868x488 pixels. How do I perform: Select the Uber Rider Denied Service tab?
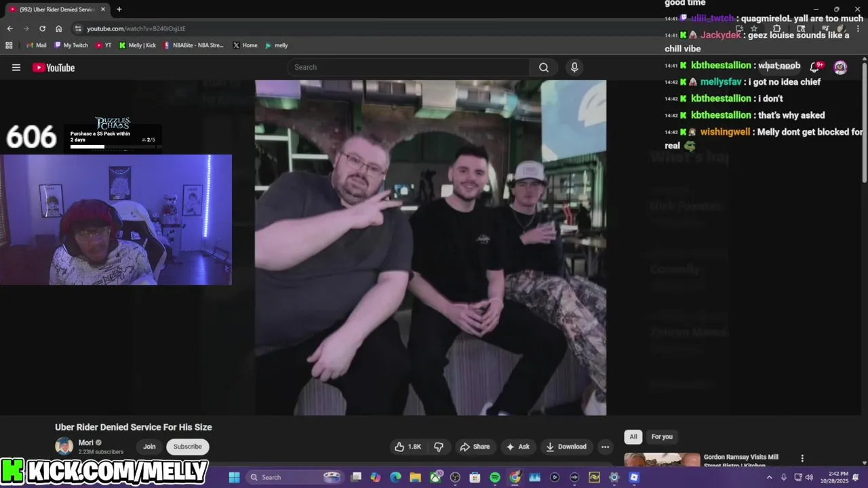pos(56,9)
